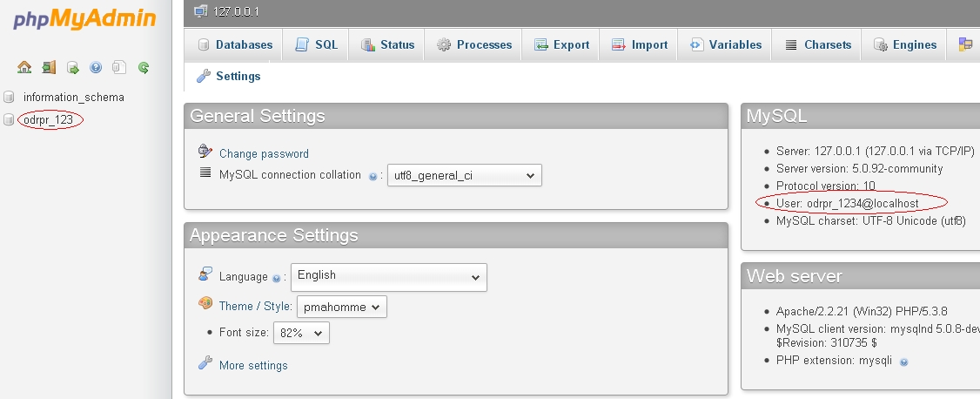Go to Home via house icon
The width and height of the screenshot is (980, 399).
[24, 67]
